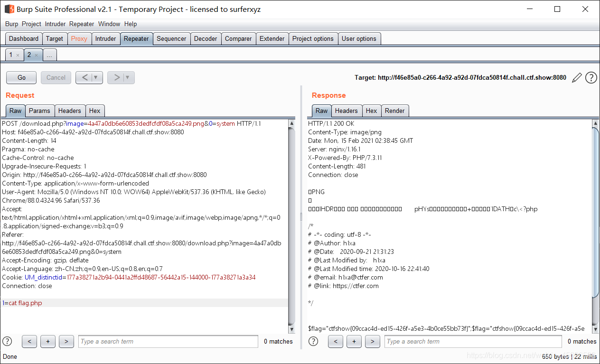
Task: Switch to the Proxy tab
Action: pyautogui.click(x=79, y=39)
